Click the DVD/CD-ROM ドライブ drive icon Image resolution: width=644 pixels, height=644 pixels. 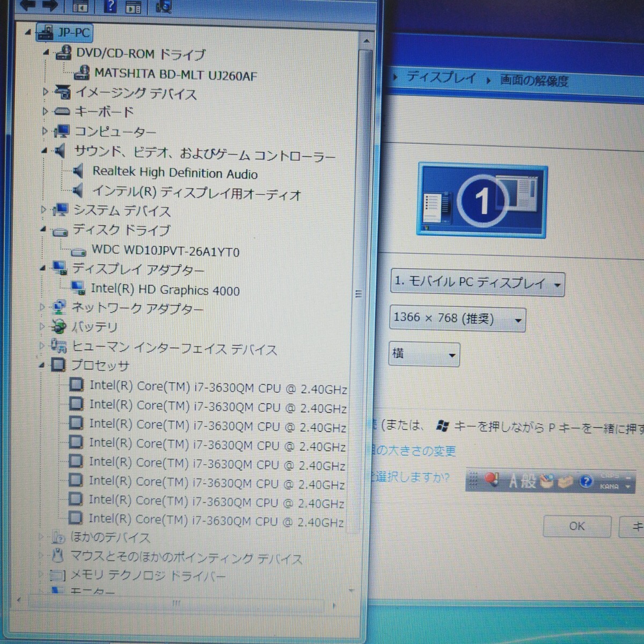point(64,53)
